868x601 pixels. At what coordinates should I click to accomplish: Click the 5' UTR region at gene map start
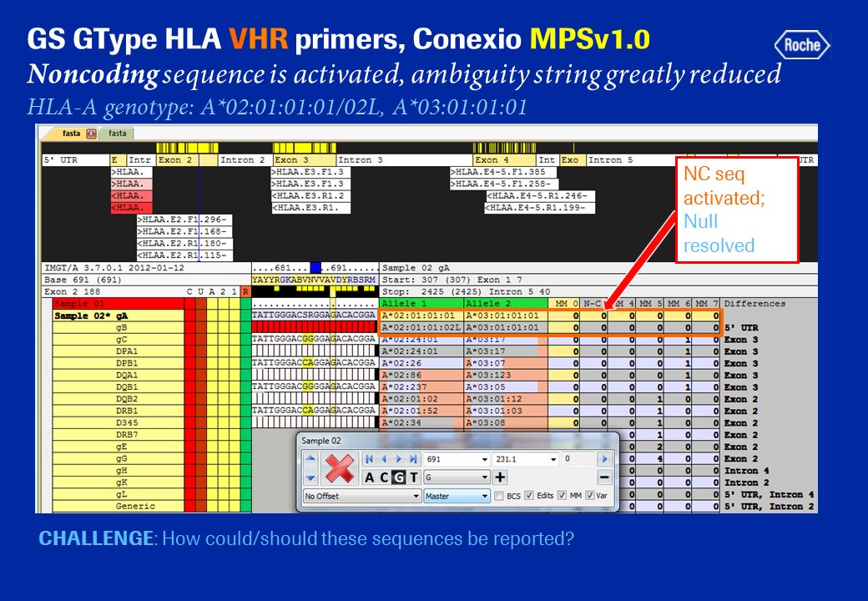pos(76,160)
